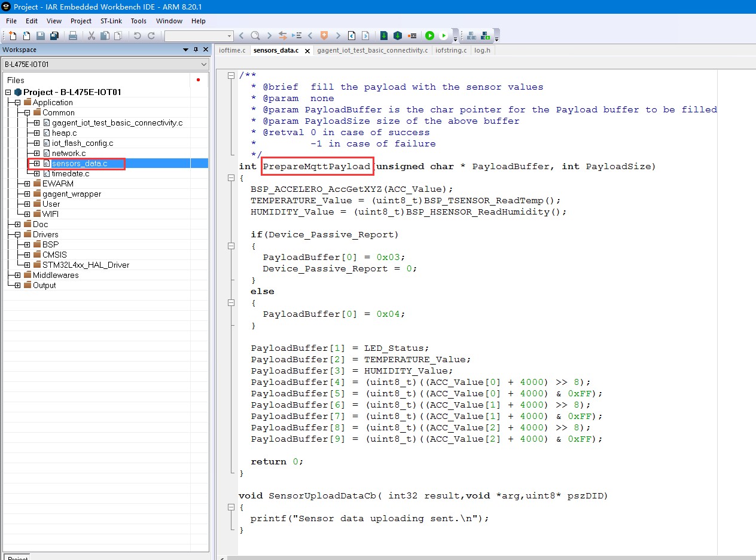Screen dimensions: 756x560
Task: Collapse the fold marker beside if(Device_Passive_Report)
Action: click(x=231, y=246)
